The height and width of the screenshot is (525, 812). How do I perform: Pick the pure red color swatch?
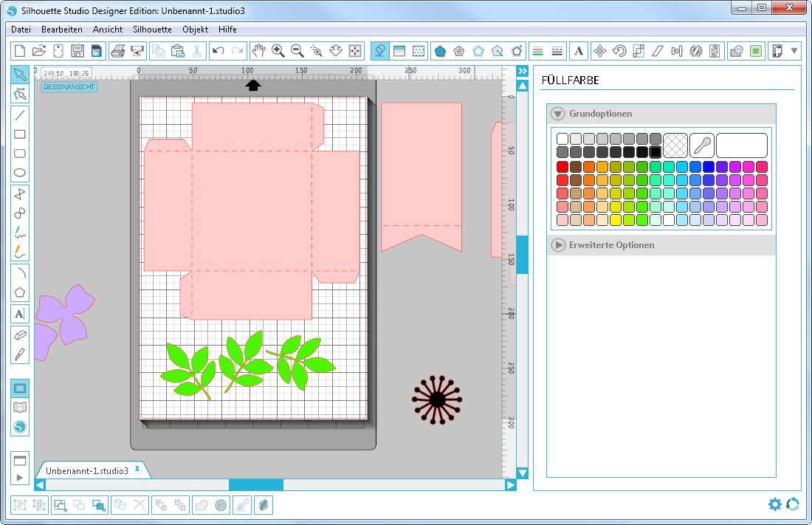point(562,167)
